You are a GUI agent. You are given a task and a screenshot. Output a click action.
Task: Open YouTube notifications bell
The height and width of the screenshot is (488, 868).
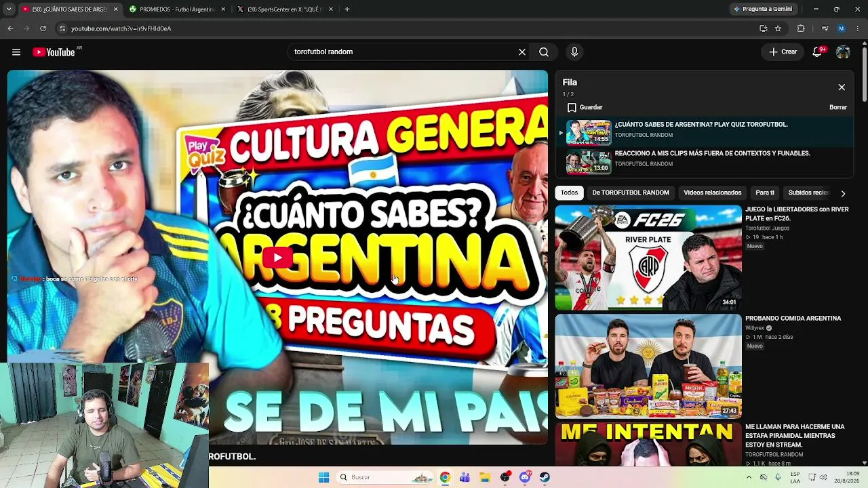click(x=818, y=52)
